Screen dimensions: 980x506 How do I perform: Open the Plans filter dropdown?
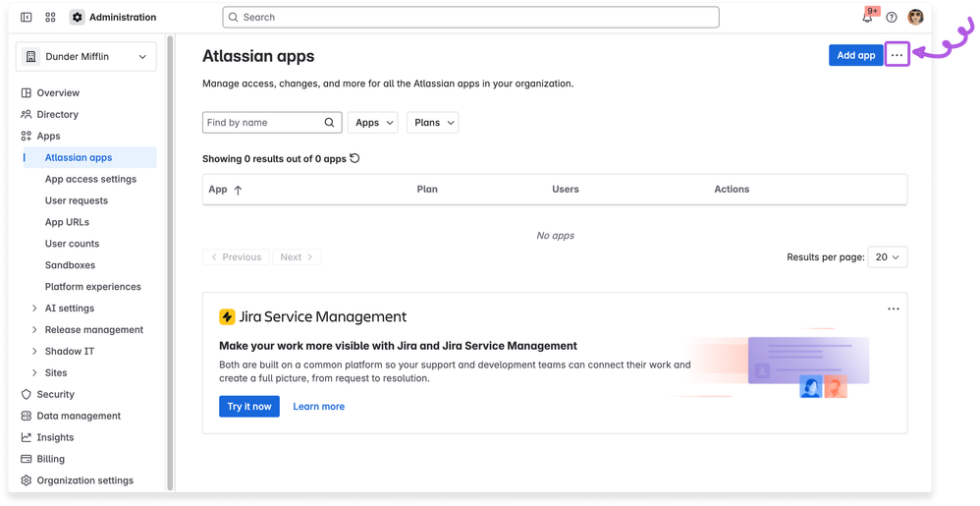pos(432,123)
